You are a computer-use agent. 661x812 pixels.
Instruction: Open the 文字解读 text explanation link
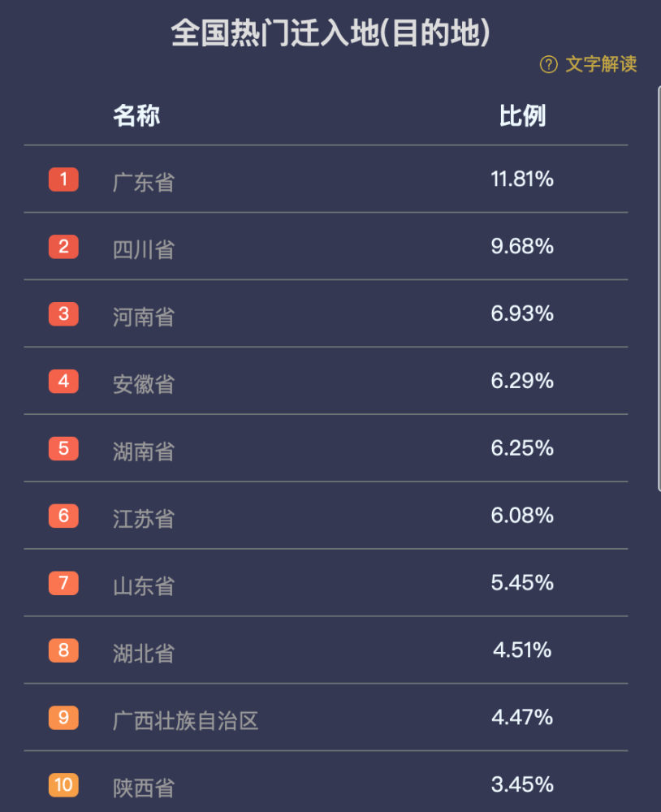[601, 64]
